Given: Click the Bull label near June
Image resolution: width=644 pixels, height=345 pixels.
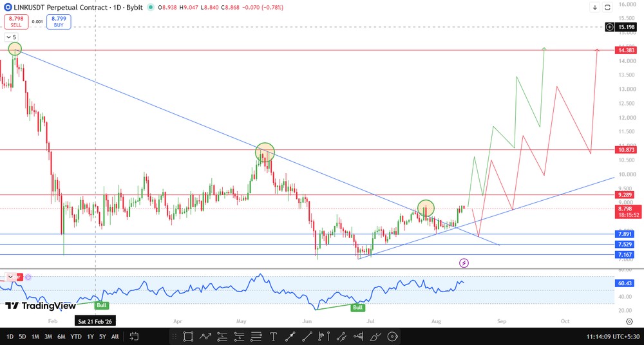Looking at the screenshot, I should 358,308.
